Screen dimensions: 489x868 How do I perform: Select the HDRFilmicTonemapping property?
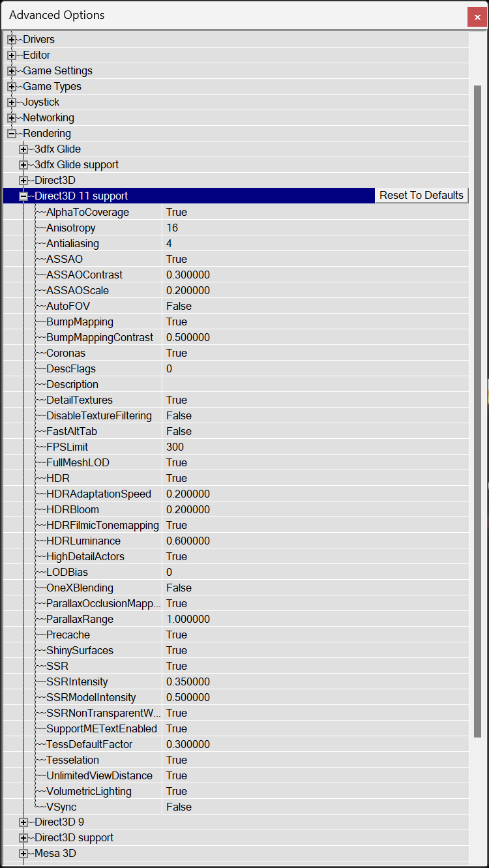[x=102, y=525]
